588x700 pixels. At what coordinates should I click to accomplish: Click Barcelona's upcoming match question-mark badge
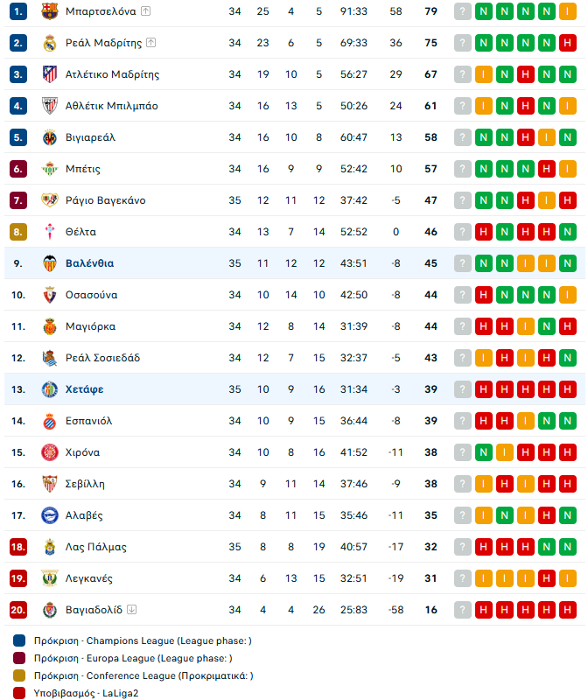pos(463,11)
